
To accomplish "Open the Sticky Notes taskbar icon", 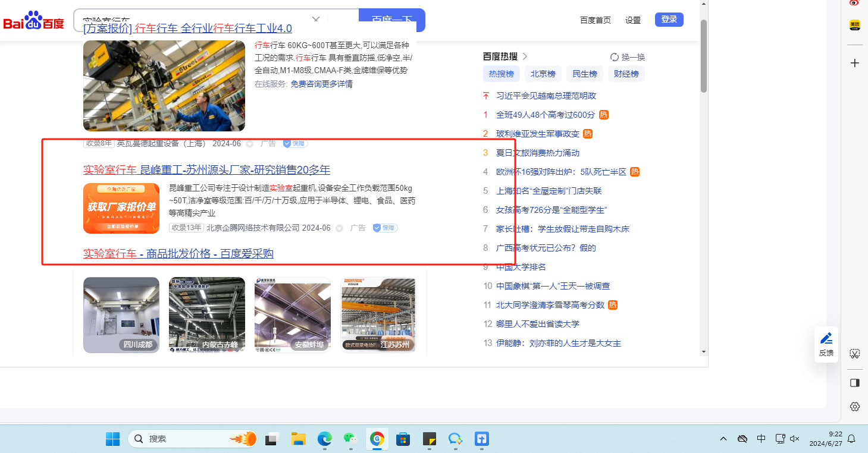I will tap(429, 439).
